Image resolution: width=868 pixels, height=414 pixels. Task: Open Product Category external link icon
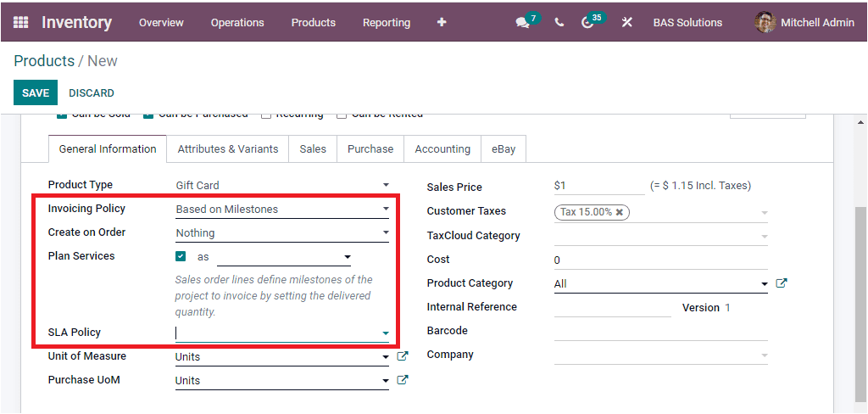tap(782, 283)
